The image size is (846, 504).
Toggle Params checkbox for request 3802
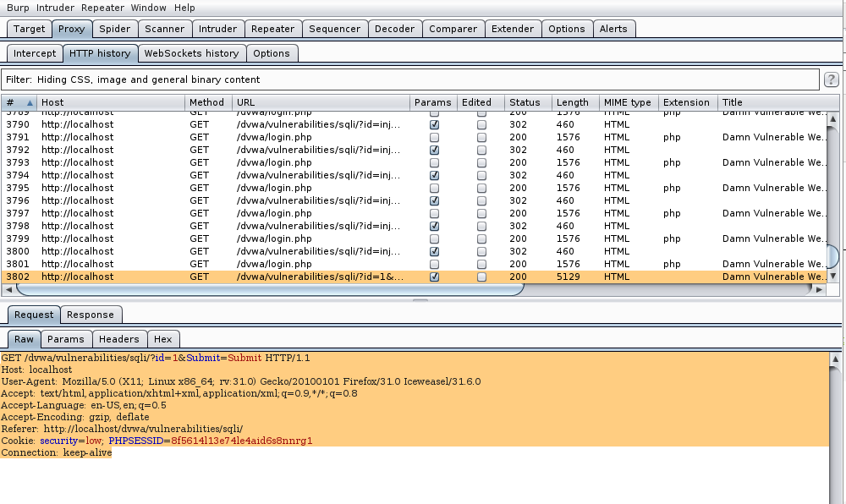434,277
